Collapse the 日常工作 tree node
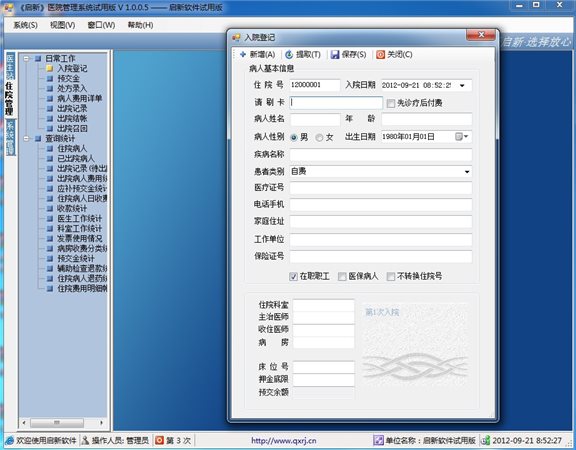Image resolution: width=576 pixels, height=450 pixels. (x=26, y=58)
